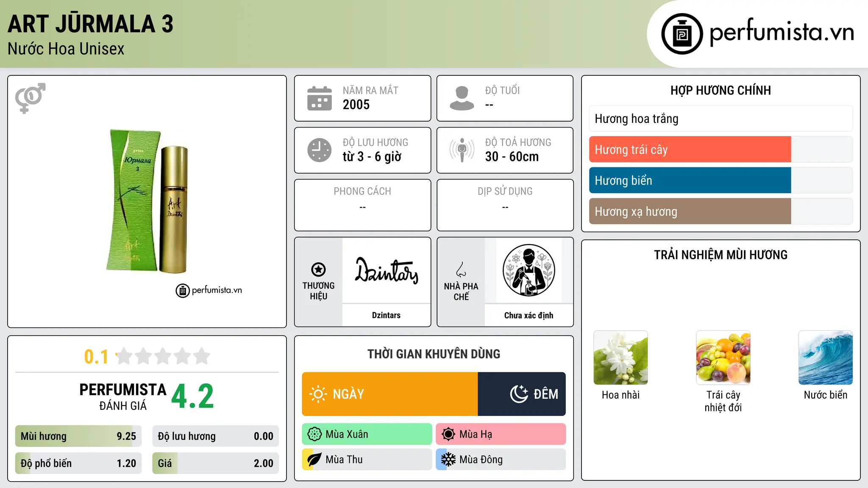Screen dimensions: 868x488
Task: Click the Trái cây nhiệt đới note caption
Action: [x=723, y=401]
